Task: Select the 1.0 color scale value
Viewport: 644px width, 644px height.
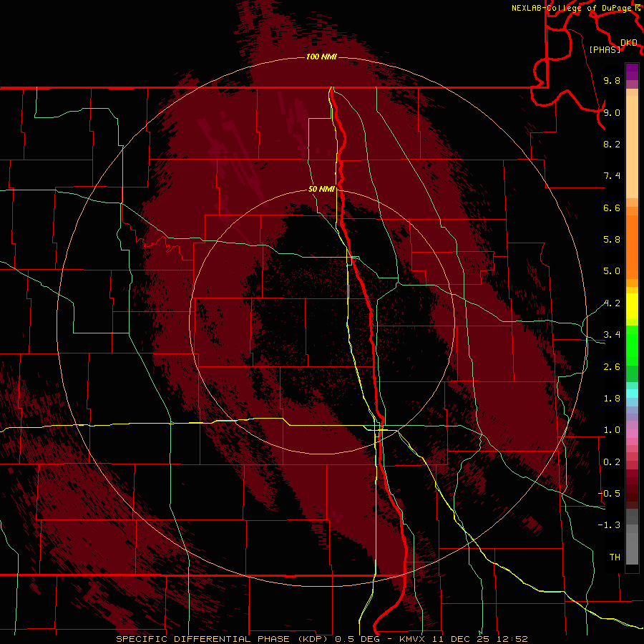Action: (612, 430)
